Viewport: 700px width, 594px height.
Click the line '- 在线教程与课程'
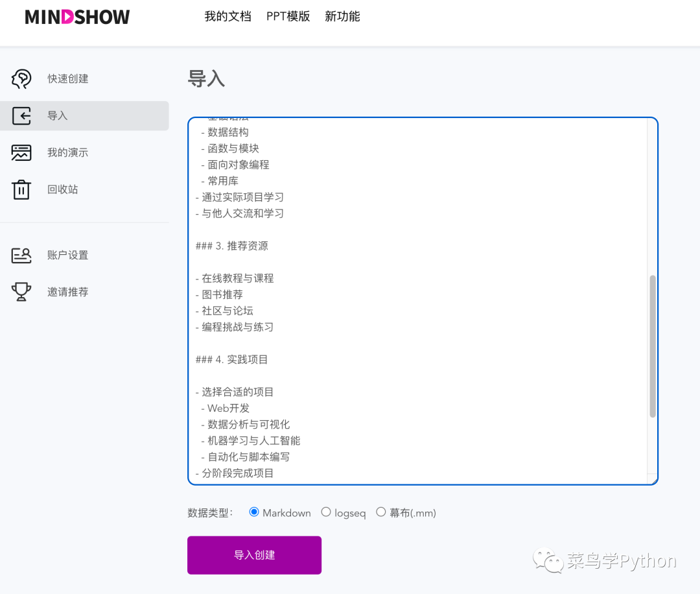tap(235, 279)
